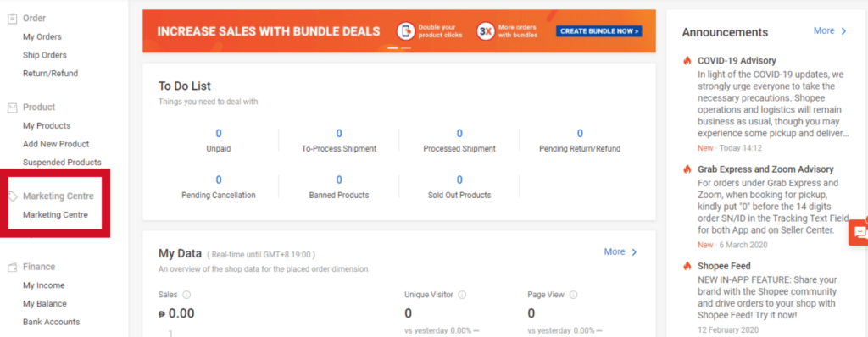Click the 3X badge icon in banner

tap(486, 31)
